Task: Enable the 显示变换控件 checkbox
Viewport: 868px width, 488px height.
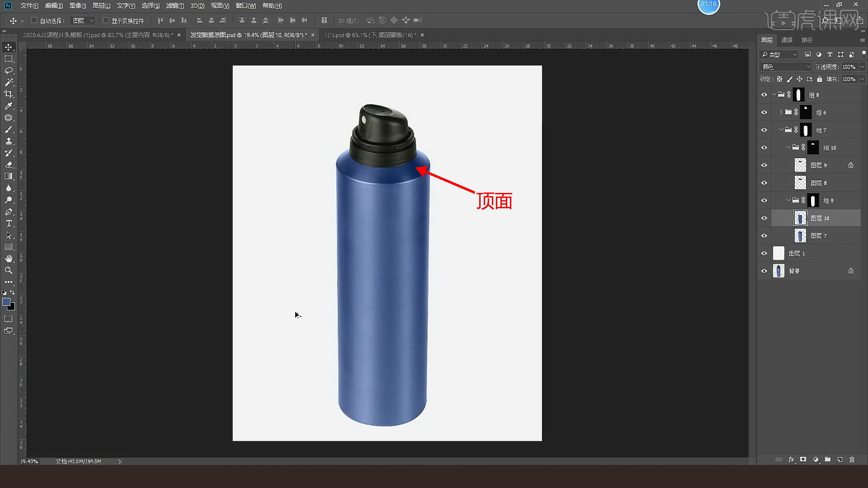Action: (x=106, y=20)
